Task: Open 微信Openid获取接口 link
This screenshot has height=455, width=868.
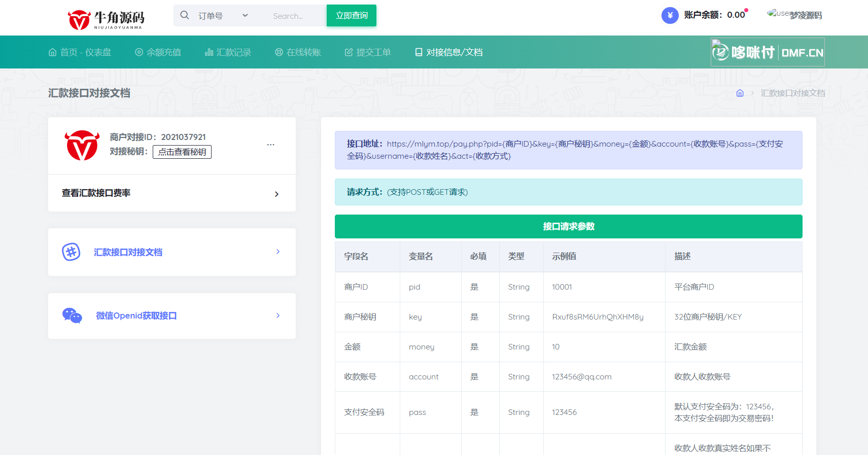Action: 136,316
